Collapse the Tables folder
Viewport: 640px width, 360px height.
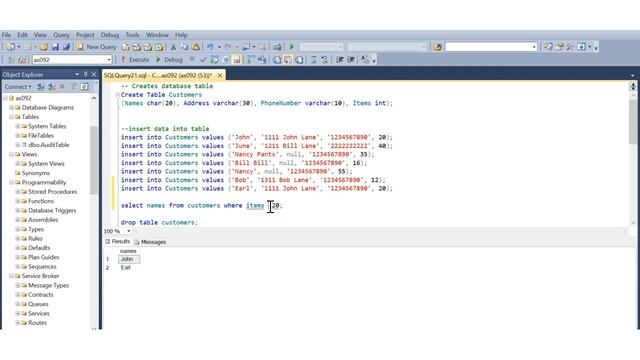(11, 117)
